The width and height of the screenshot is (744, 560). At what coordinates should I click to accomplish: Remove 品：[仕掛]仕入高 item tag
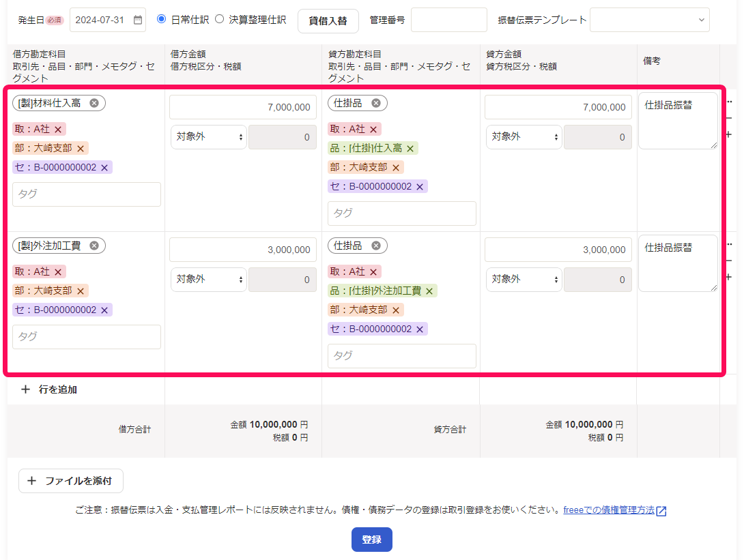click(x=410, y=149)
